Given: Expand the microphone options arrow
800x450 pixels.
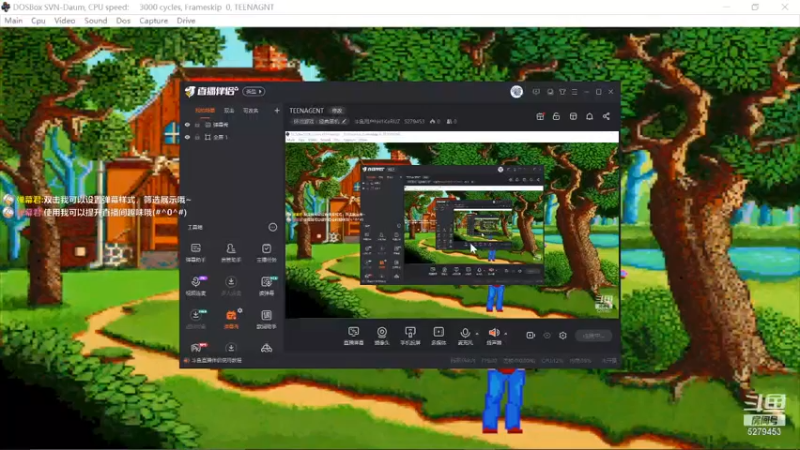Looking at the screenshot, I should pos(477,334).
